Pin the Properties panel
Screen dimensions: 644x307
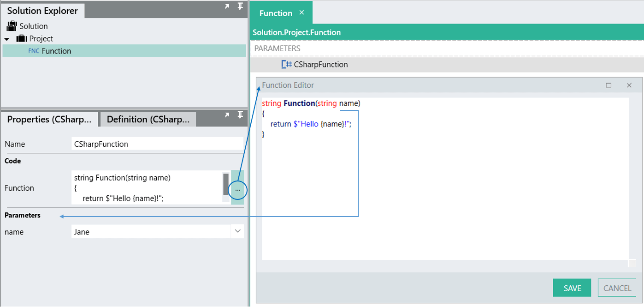(240, 114)
